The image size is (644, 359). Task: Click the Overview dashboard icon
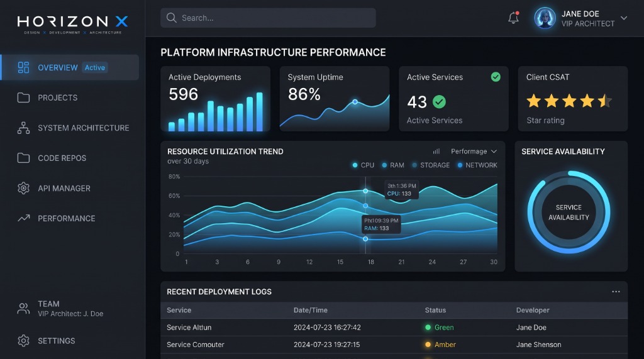[23, 67]
